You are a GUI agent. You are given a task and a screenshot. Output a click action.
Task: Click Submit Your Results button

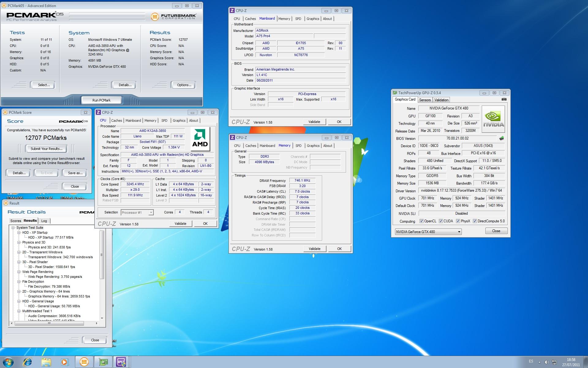point(47,149)
